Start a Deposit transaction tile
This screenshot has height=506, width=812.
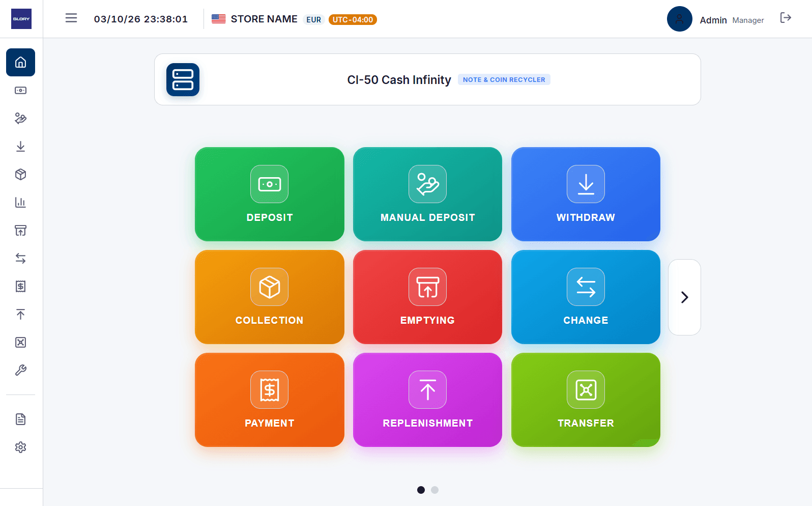270,194
